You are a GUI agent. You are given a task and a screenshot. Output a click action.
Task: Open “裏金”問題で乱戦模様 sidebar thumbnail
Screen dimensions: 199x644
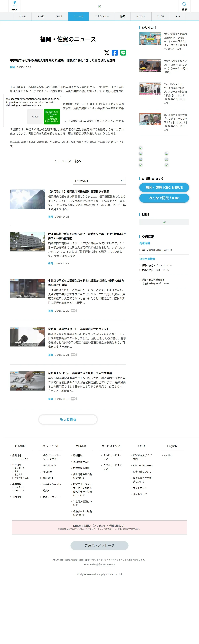tap(150, 38)
